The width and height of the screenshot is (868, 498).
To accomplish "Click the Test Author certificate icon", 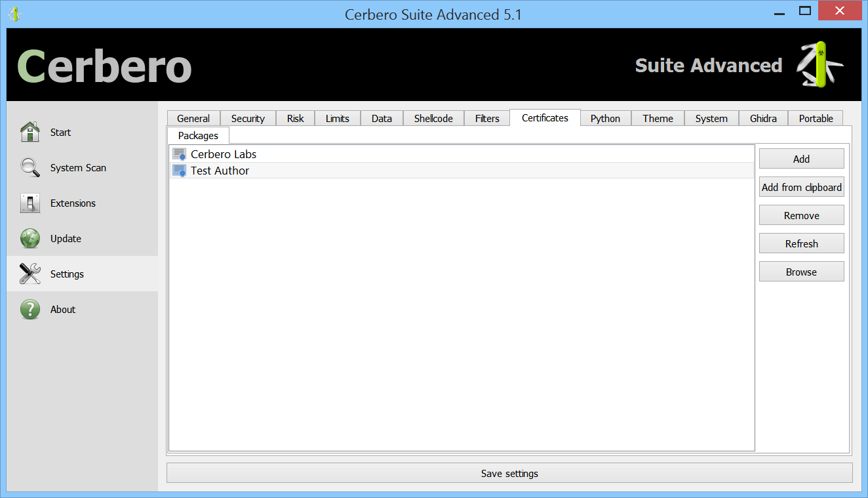I will [179, 171].
